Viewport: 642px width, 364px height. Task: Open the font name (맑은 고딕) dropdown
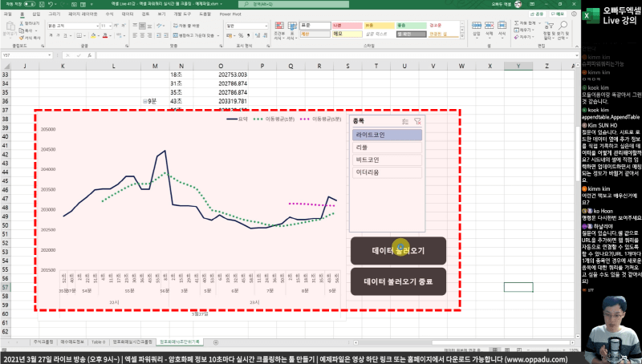pyautogui.click(x=97, y=26)
